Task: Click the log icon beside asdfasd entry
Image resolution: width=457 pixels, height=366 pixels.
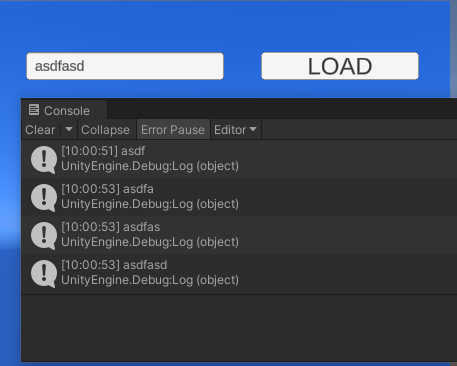Action: click(44, 273)
